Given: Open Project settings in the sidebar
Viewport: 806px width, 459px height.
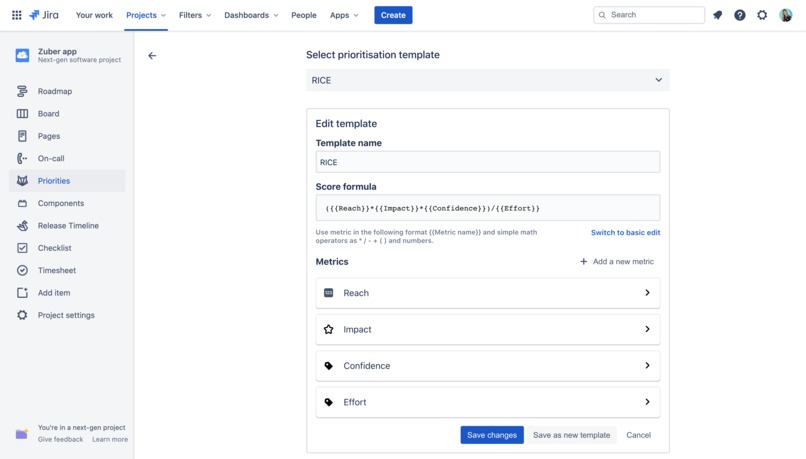Looking at the screenshot, I should [67, 315].
